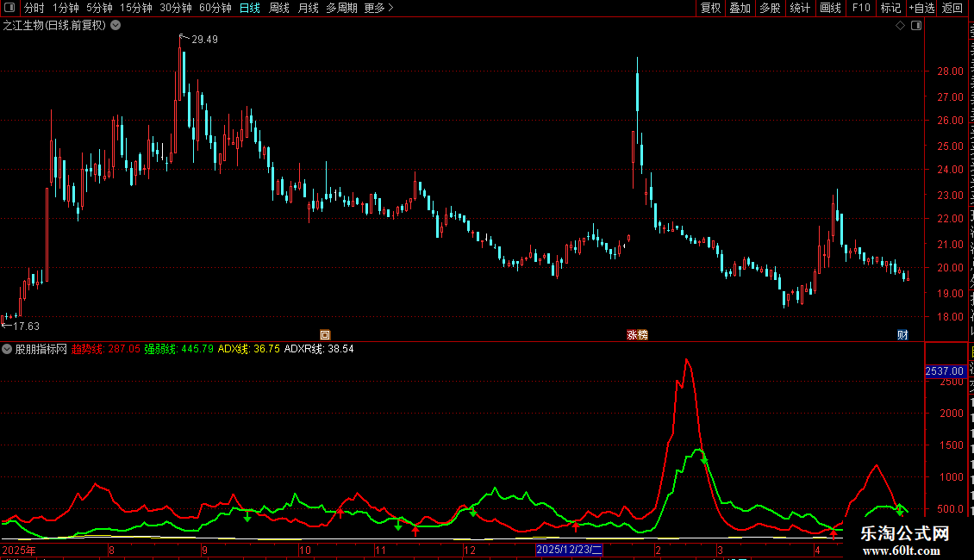Click the 标记 mark button
The image size is (974, 560).
890,8
